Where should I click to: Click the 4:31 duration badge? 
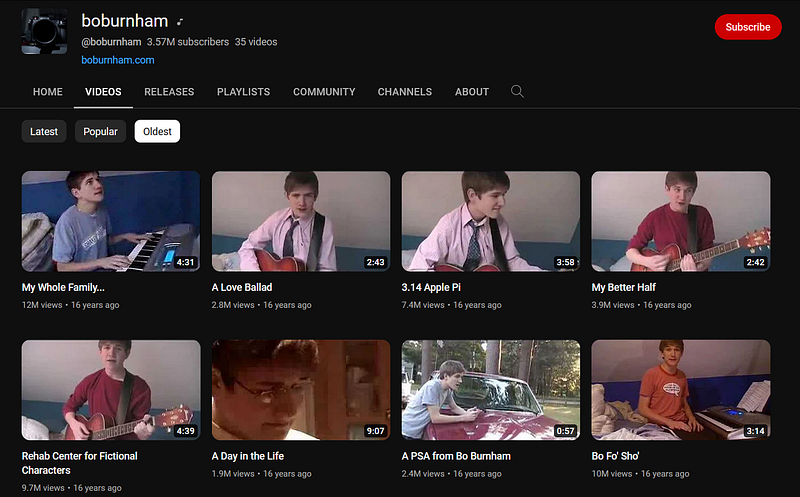click(x=185, y=262)
